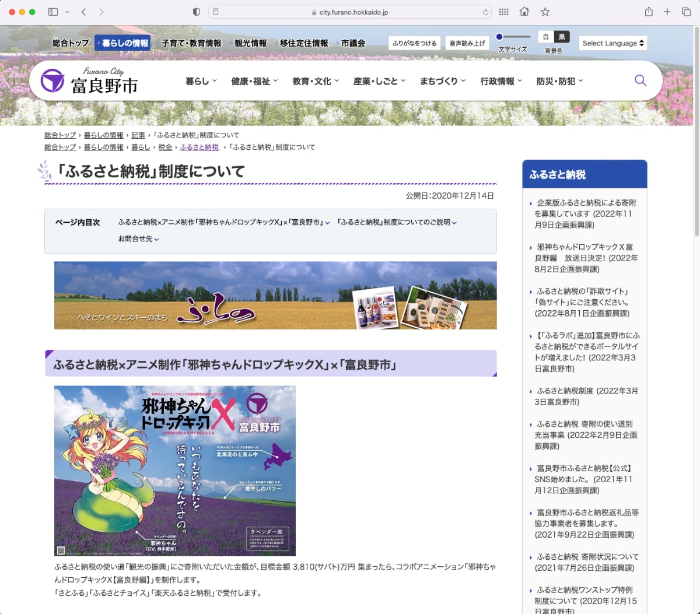Image resolution: width=700 pixels, height=614 pixels.
Task: Open Safari sidebar panel icon
Action: [53, 12]
